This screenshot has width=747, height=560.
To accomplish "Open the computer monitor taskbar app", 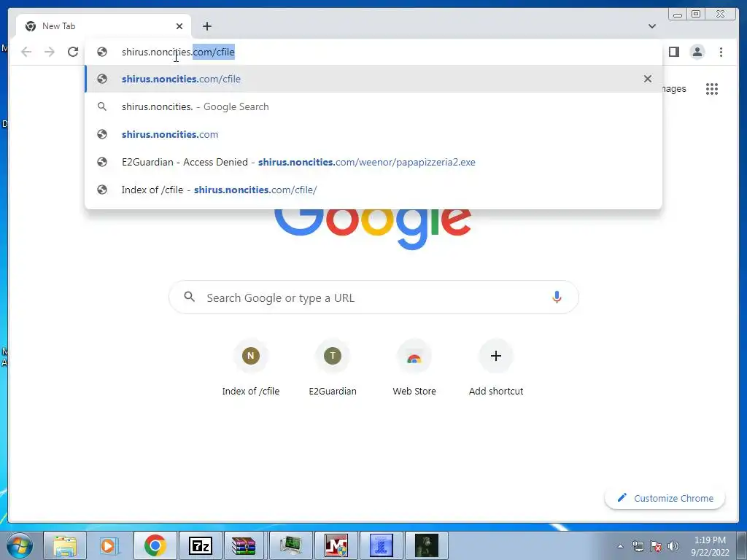I will (290, 545).
